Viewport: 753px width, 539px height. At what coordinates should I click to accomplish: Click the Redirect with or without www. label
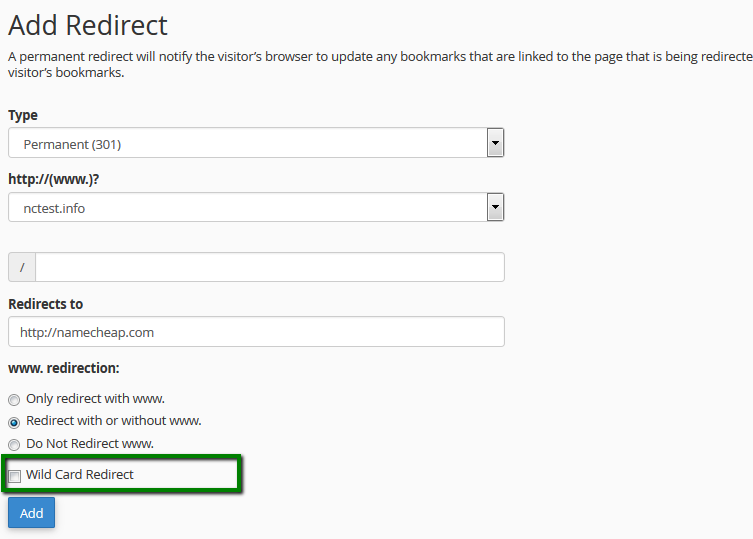point(113,421)
